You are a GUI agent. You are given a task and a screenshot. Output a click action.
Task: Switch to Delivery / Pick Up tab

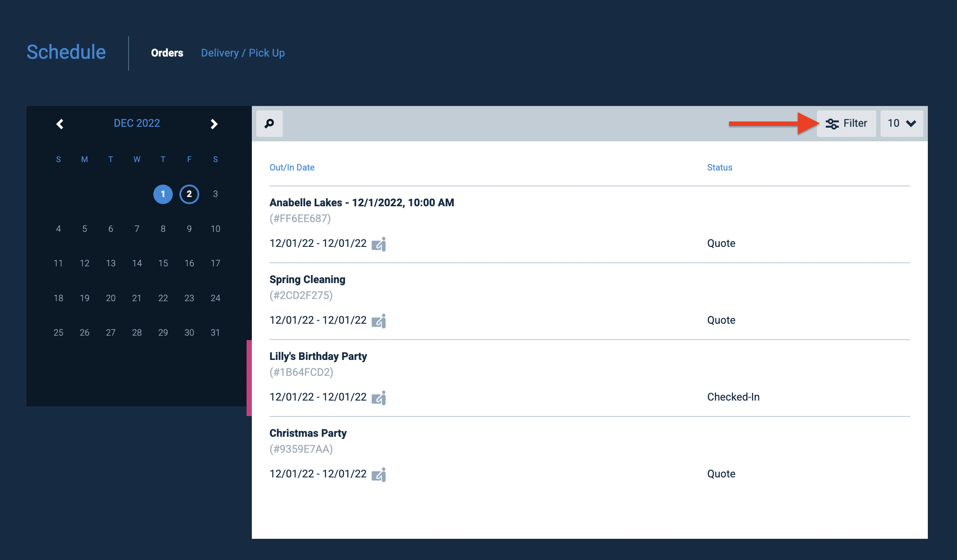[243, 53]
